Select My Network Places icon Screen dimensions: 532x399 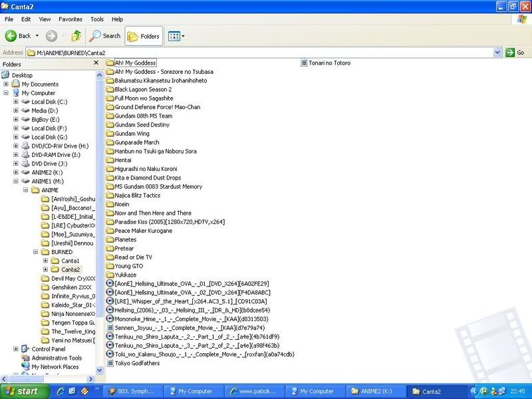[25, 366]
